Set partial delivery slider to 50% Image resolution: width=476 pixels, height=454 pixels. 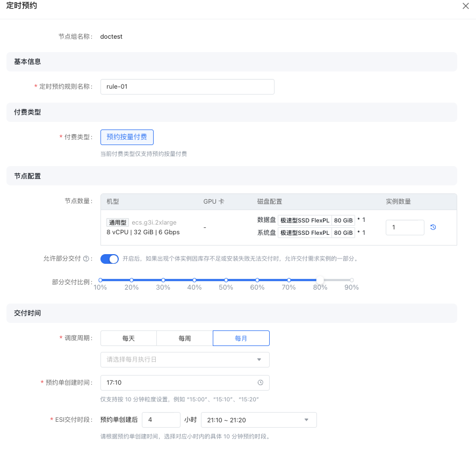click(x=226, y=280)
